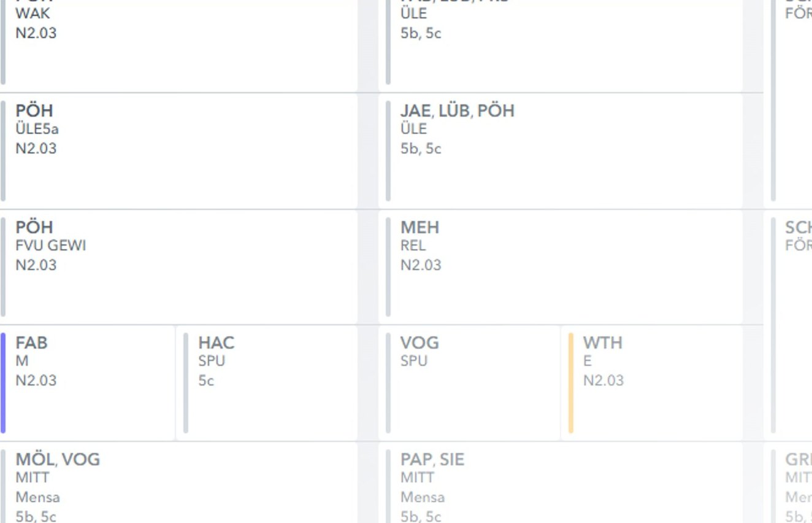The image size is (812, 523).
Task: Click the yellow color bar on WTH lesson
Action: [x=571, y=383]
